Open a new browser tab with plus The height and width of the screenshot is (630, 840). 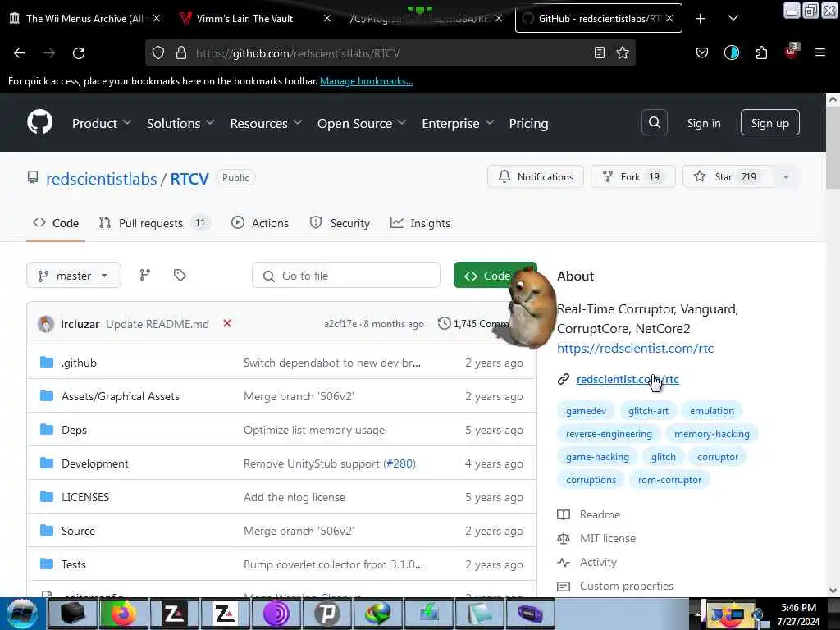click(701, 18)
